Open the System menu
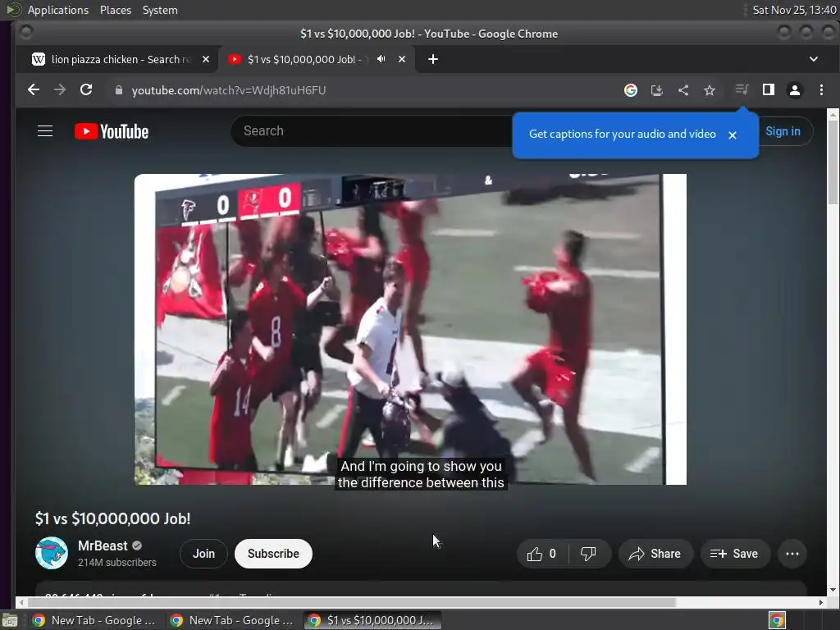This screenshot has height=630, width=840. (x=160, y=10)
